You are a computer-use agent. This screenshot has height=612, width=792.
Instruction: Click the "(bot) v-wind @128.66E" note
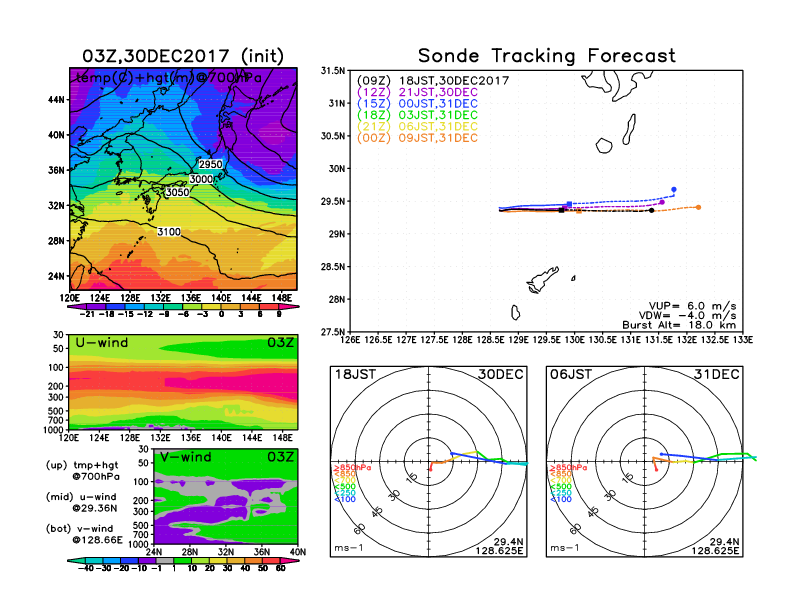[84, 534]
